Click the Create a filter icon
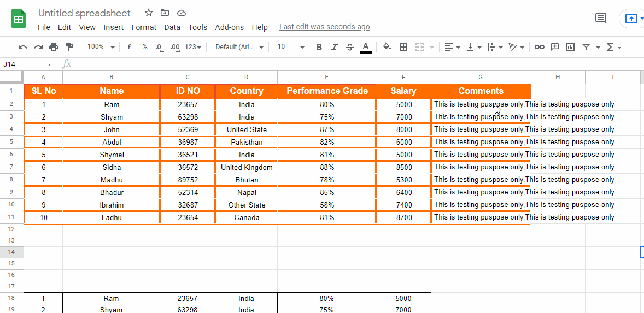This screenshot has height=313, width=644. pyautogui.click(x=586, y=47)
